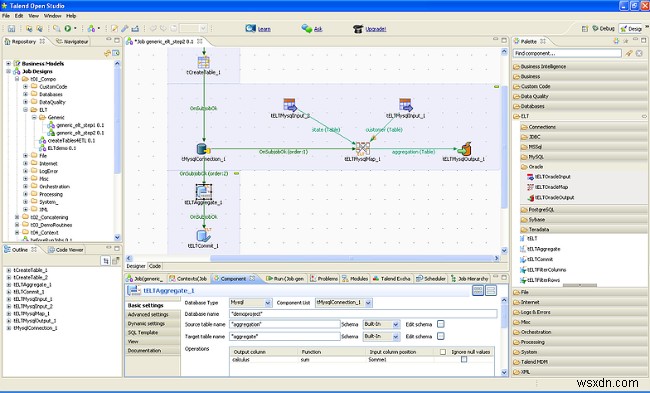Expand tELTAggregate_1 in the Outline

pyautogui.click(x=8, y=285)
